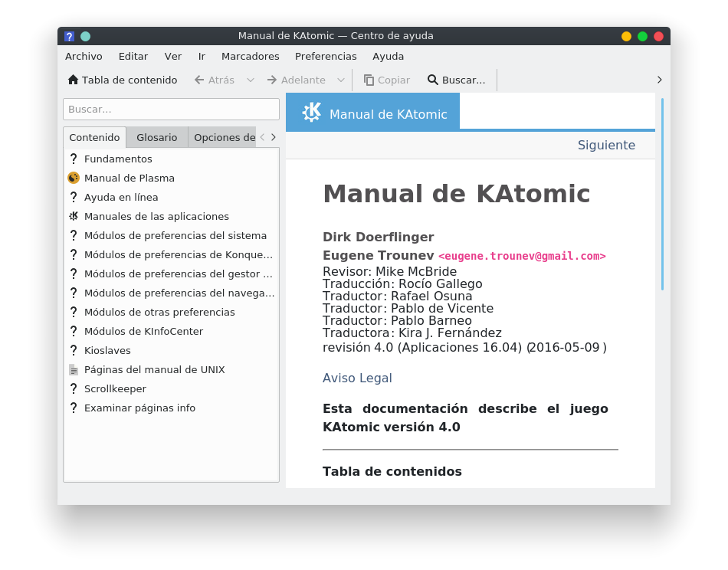This screenshot has width=728, height=570.
Task: Select Examinar páginas info entry
Action: click(139, 408)
